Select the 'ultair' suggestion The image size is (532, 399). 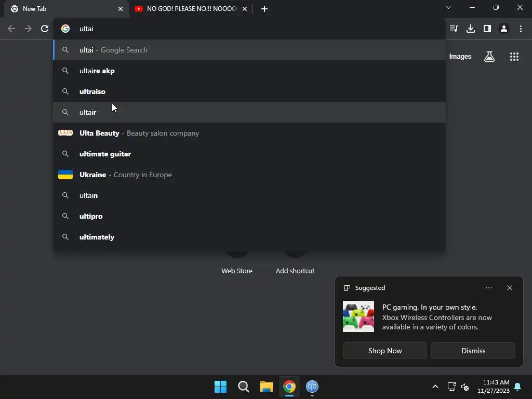(249, 112)
